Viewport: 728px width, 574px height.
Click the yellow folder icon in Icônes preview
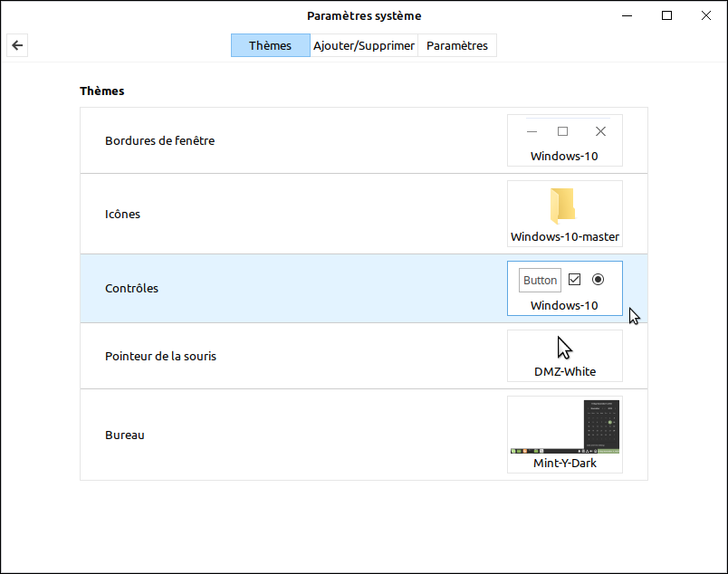pyautogui.click(x=563, y=206)
